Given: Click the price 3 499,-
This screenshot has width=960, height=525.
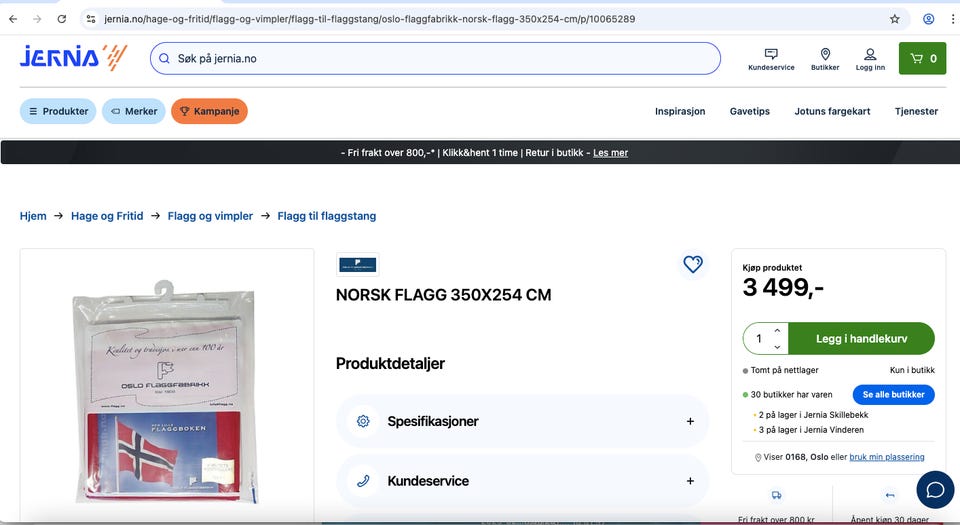Looking at the screenshot, I should pos(783,288).
